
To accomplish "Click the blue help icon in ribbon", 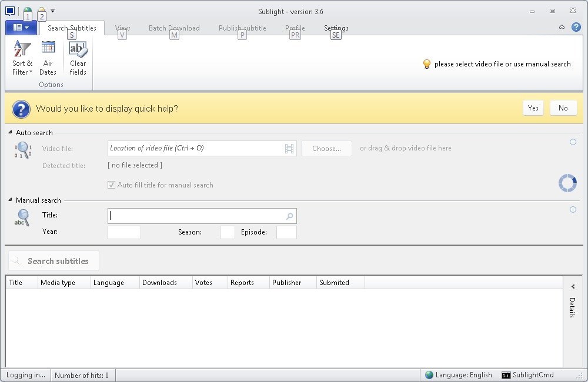I will [x=576, y=27].
